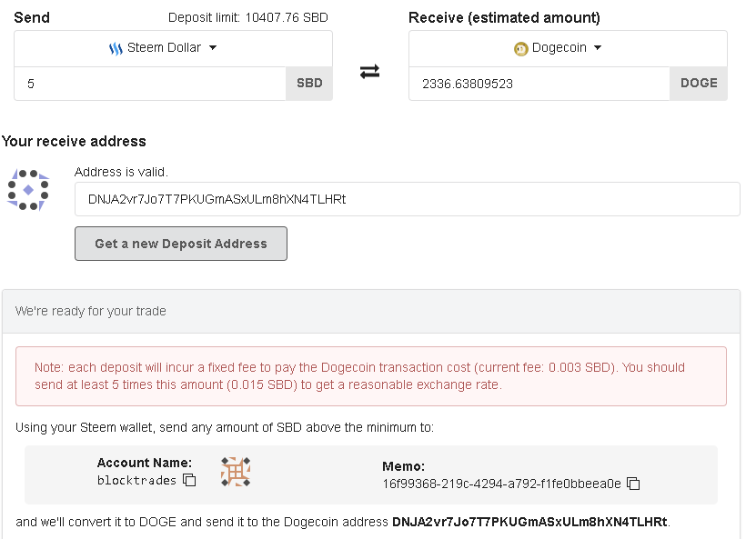Select the memo text string
This screenshot has height=539, width=756.
501,484
